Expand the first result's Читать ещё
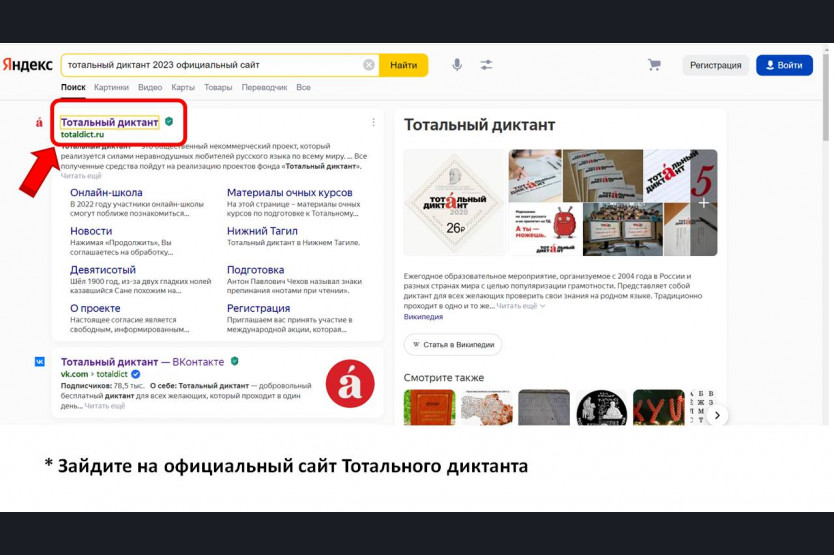This screenshot has width=834, height=555. 81,176
